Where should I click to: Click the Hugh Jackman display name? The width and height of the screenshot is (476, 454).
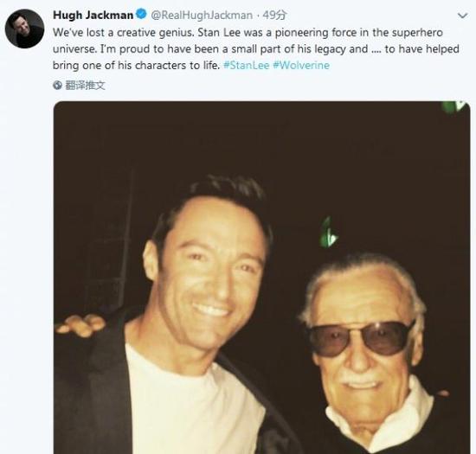93,15
